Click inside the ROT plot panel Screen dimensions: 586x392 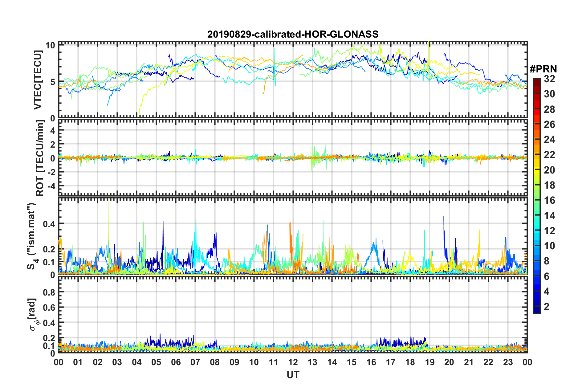pyautogui.click(x=293, y=158)
